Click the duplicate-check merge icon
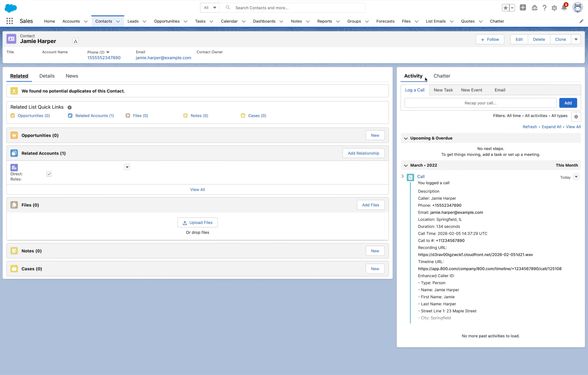 point(14,91)
